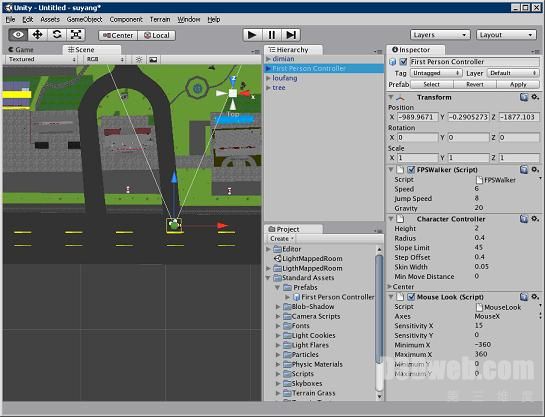Select the Scale tool
545x417 pixels.
76,35
